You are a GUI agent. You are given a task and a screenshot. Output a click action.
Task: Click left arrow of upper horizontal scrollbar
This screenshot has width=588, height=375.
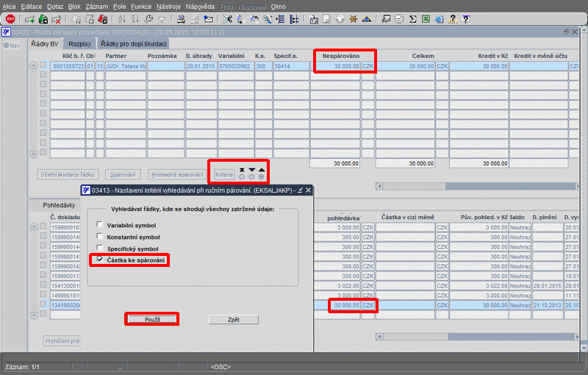point(379,186)
